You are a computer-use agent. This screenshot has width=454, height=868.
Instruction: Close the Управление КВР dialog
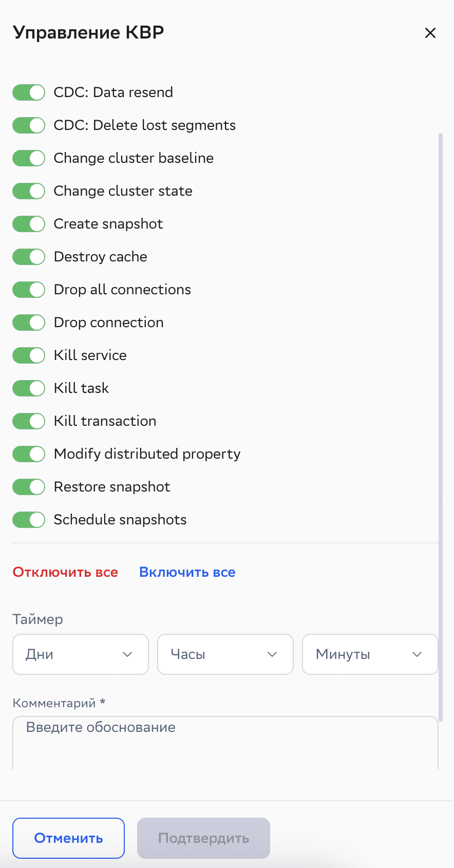(x=430, y=33)
